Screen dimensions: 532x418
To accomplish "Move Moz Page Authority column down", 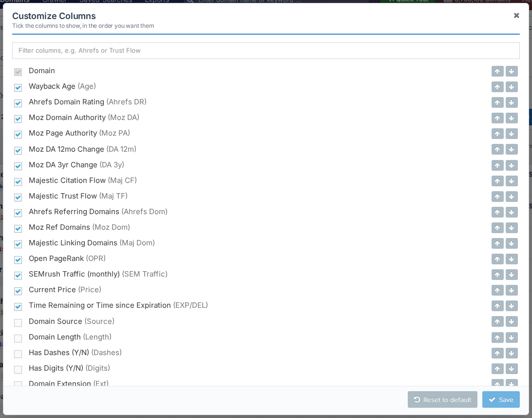I will coord(512,134).
